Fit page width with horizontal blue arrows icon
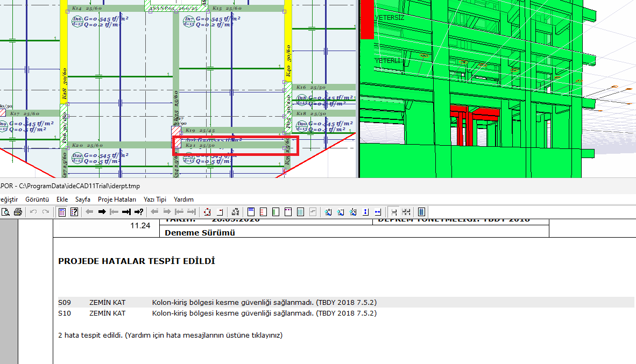This screenshot has height=364, width=636. [378, 212]
